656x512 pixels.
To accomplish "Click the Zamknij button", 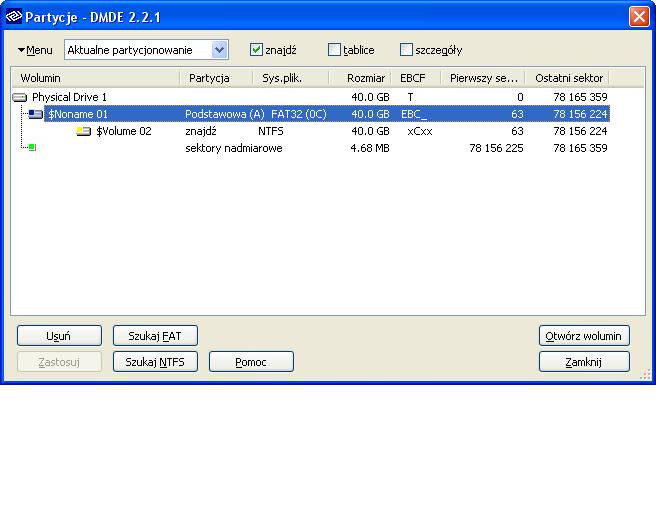I will (x=584, y=362).
